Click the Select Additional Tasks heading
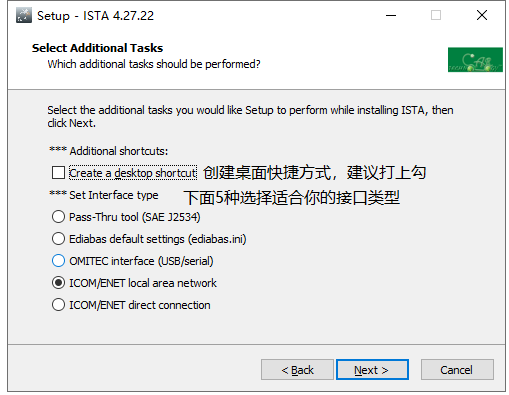This screenshot has width=509, height=395. (x=97, y=48)
